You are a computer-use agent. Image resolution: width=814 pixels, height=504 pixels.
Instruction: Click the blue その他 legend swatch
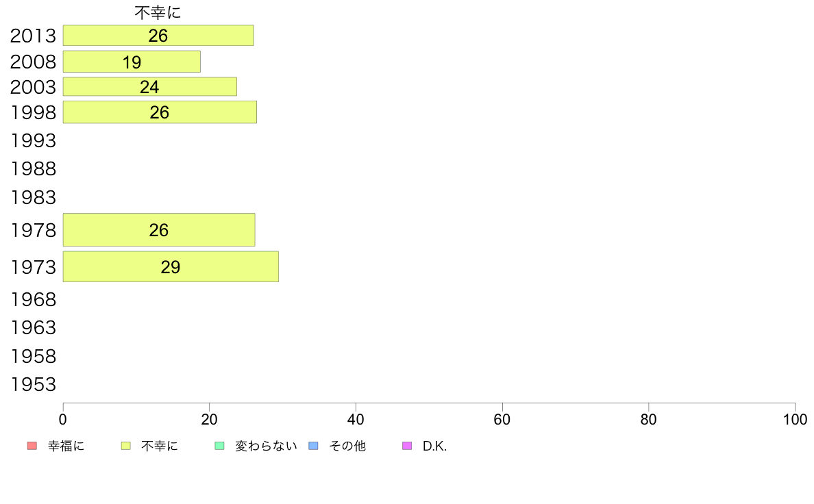click(314, 446)
